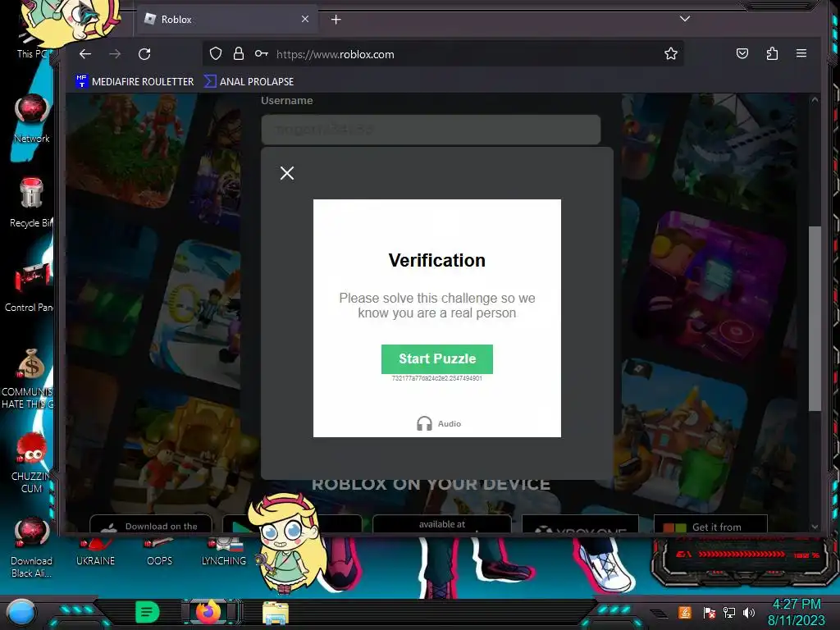Choose the Audio challenge option
The image size is (840, 630).
pyautogui.click(x=439, y=424)
